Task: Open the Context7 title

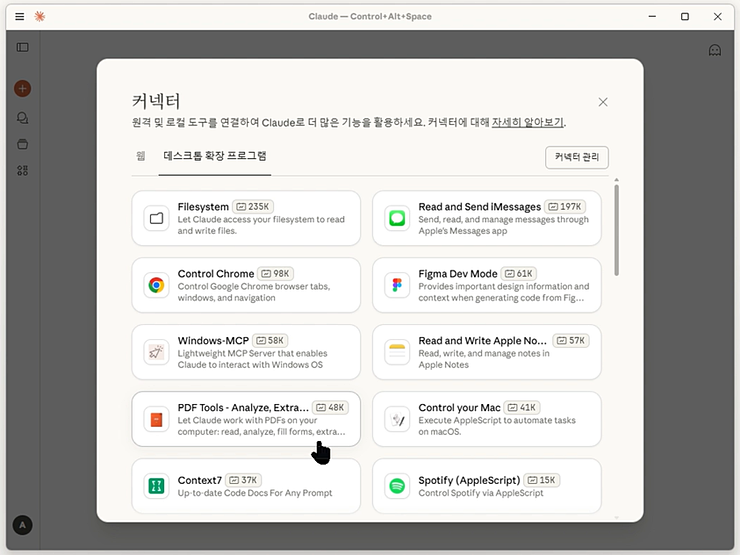Action: point(200,480)
